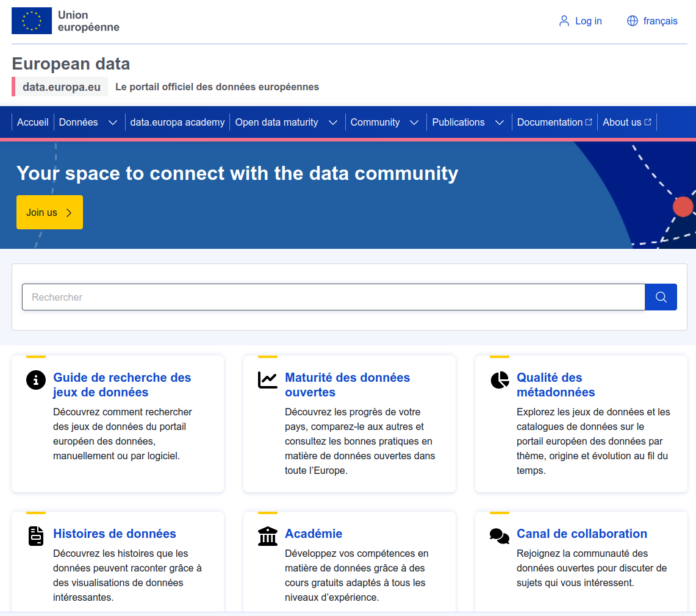This screenshot has width=696, height=616.
Task: Expand the Open data maturity menu
Action: (332, 123)
